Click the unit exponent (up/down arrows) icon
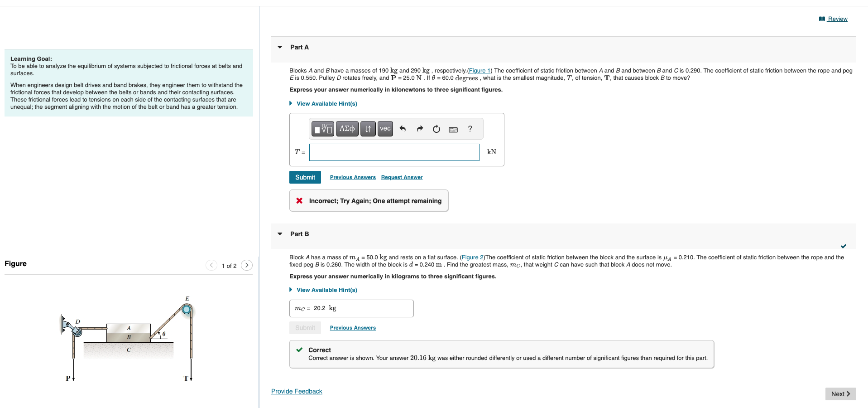 point(368,129)
